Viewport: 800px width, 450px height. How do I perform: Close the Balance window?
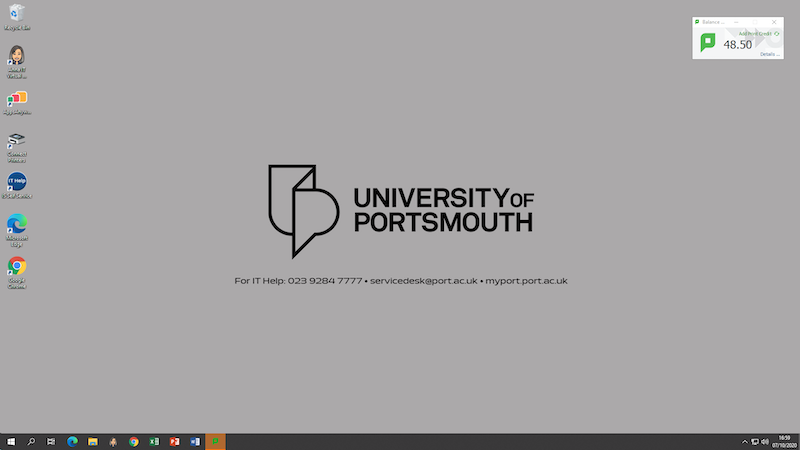click(774, 22)
